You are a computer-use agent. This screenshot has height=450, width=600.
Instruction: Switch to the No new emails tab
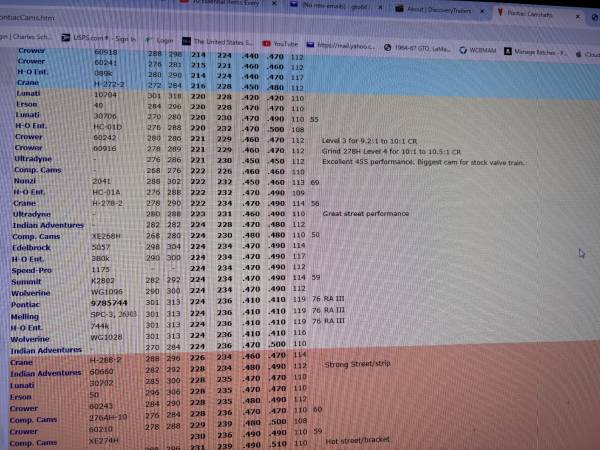click(x=345, y=6)
